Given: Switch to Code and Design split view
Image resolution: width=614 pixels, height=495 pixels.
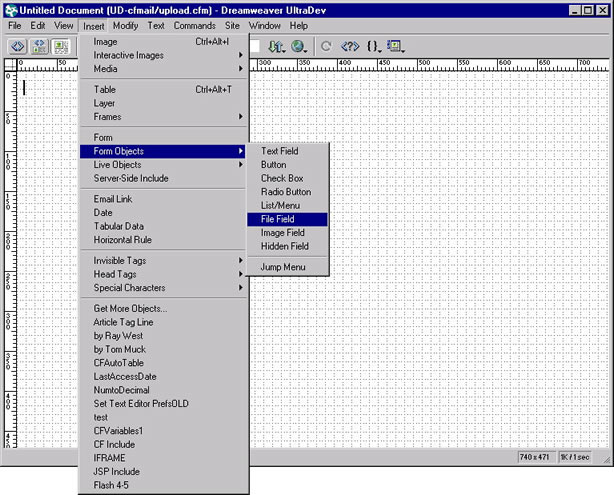Looking at the screenshot, I should (39, 46).
